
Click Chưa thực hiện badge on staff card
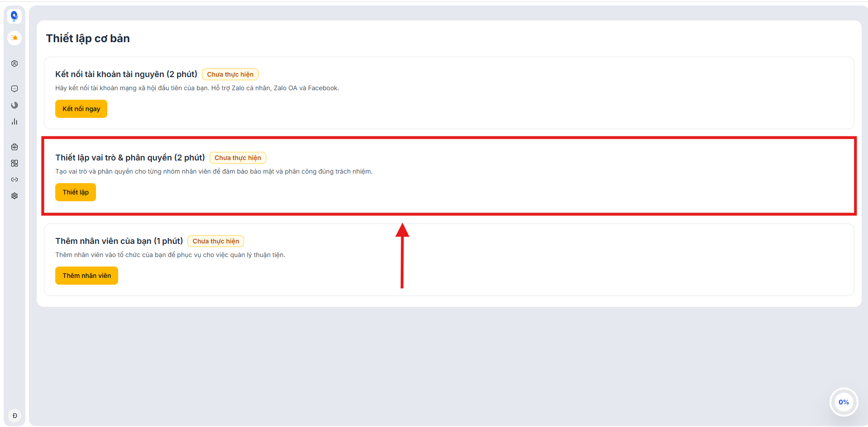(x=216, y=241)
